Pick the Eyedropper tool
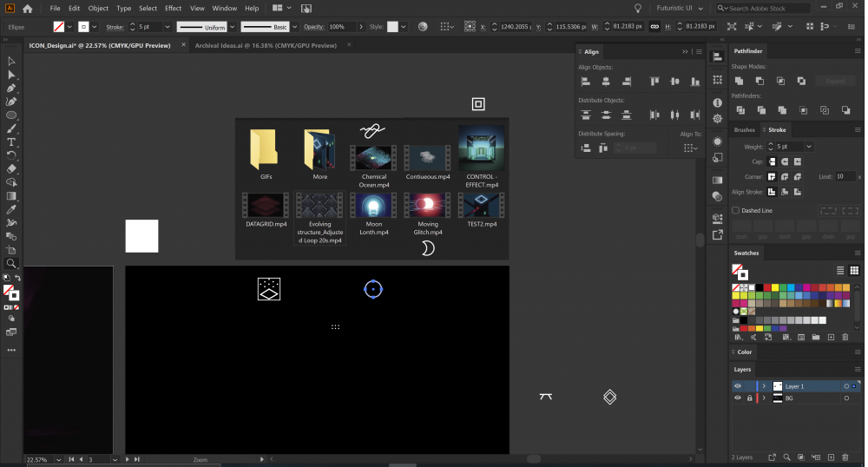Viewport: 868px width, 467px height. click(x=11, y=209)
